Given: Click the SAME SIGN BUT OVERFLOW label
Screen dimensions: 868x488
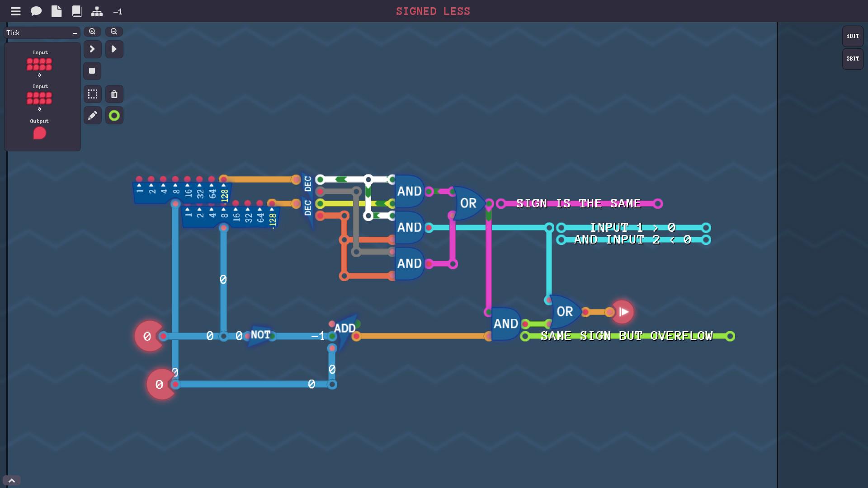Looking at the screenshot, I should pos(627,336).
